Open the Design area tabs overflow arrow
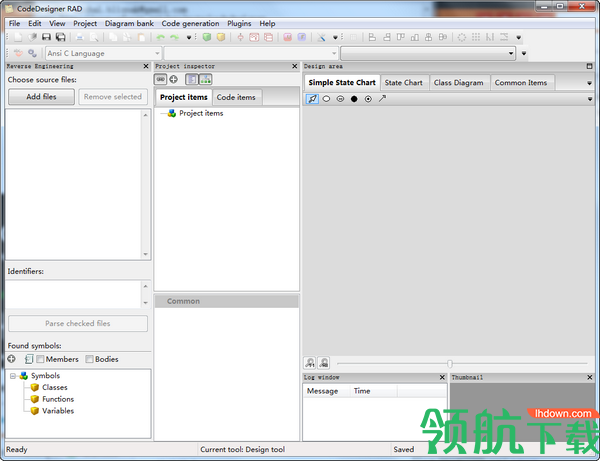600x461 pixels. click(589, 83)
